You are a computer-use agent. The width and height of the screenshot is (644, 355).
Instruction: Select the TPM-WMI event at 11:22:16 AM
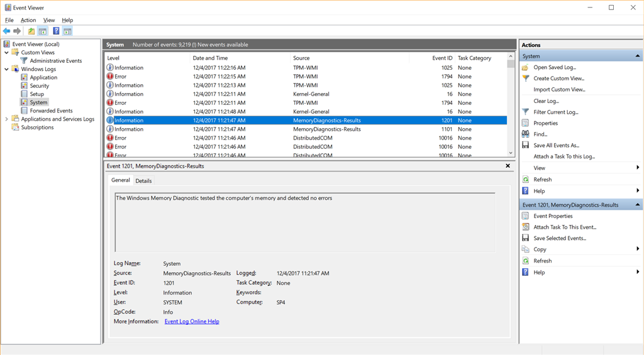click(x=306, y=68)
